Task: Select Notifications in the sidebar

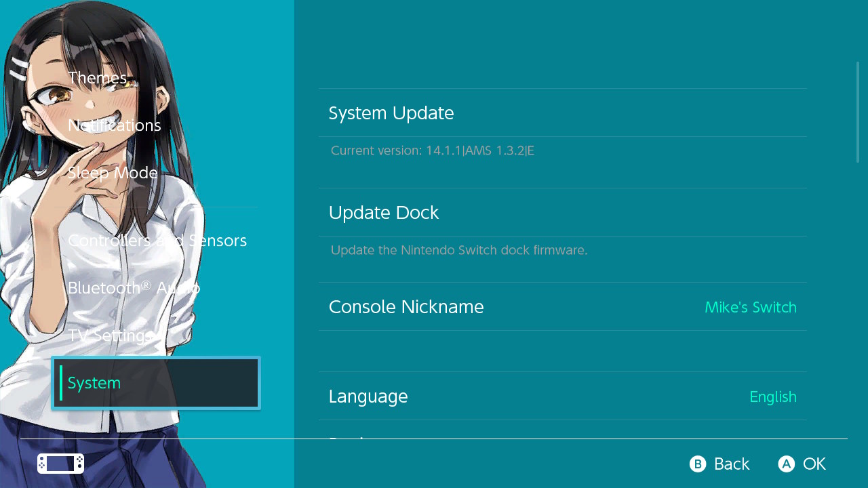Action: pyautogui.click(x=156, y=125)
